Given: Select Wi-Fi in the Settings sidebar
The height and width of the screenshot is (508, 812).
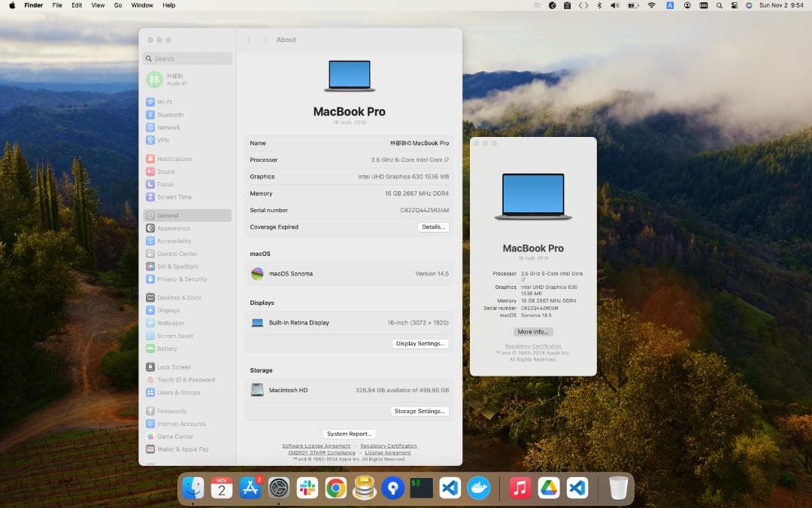Looking at the screenshot, I should [167, 102].
